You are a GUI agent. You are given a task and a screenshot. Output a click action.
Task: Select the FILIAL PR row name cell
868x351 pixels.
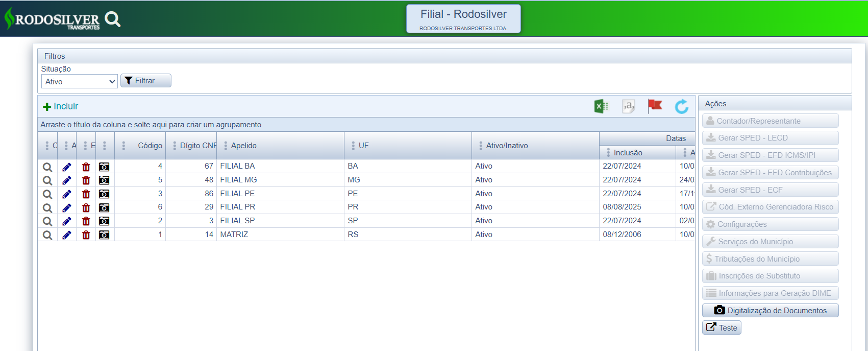tap(238, 207)
